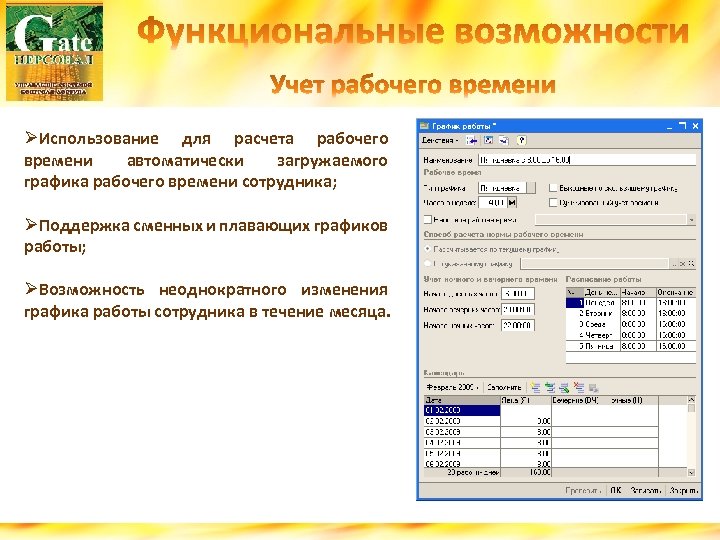This screenshot has width=720, height=540.
Task: Click the Начало вечерних часов time field
Action: pos(518,309)
